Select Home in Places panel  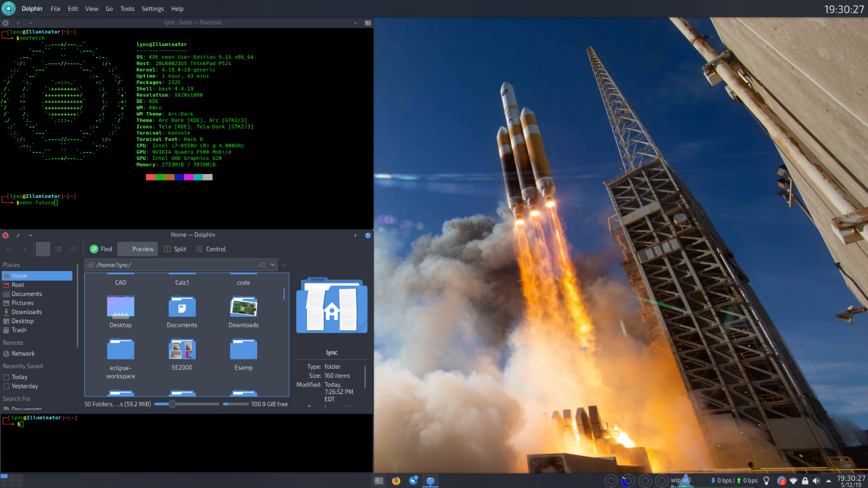click(x=37, y=275)
